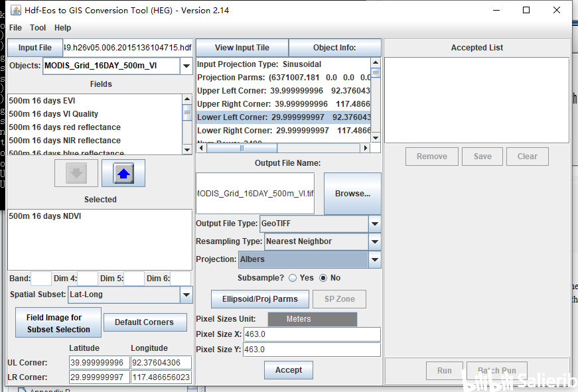Select 500m 16 days NDVI in Selected list
This screenshot has height=392, width=578.
(100, 216)
